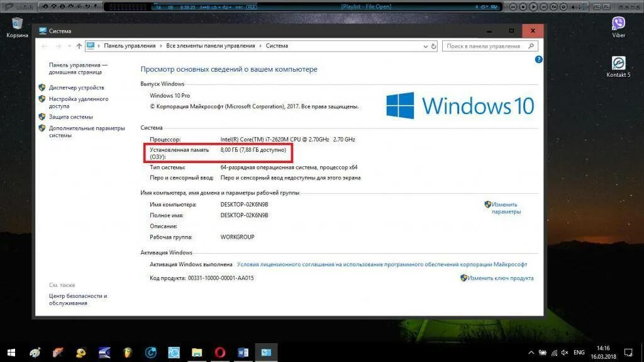644x362 pixels.
Task: Click computer name DESKTOP-02K6N9B beside Имя компьютера
Action: click(x=245, y=205)
